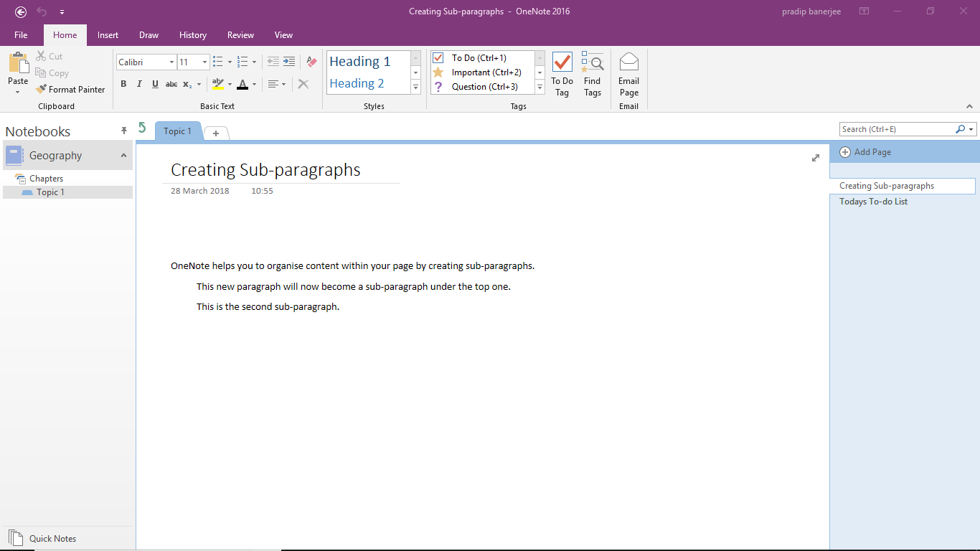Switch to the Insert tab
This screenshot has height=551, width=980.
coord(108,34)
